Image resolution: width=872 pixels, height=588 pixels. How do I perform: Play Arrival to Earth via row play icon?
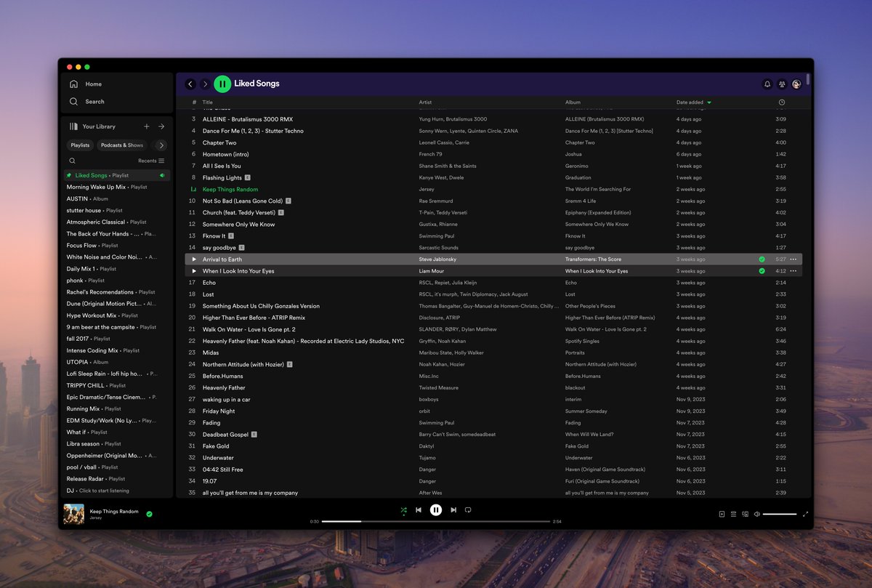[x=194, y=259]
